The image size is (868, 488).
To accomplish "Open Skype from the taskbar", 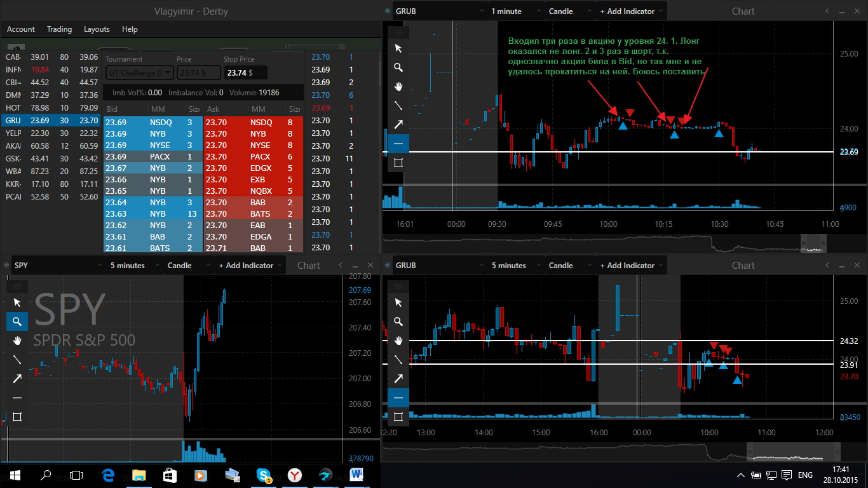I will pyautogui.click(x=263, y=475).
